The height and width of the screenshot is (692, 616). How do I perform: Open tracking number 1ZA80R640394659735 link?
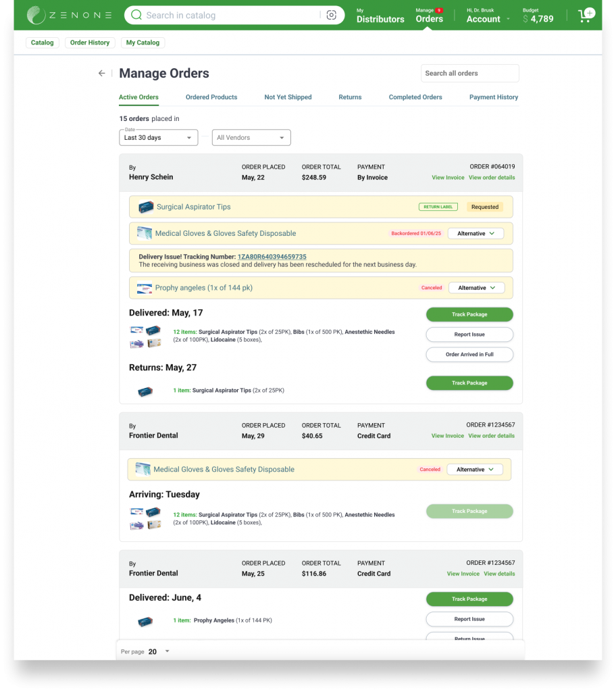click(272, 257)
